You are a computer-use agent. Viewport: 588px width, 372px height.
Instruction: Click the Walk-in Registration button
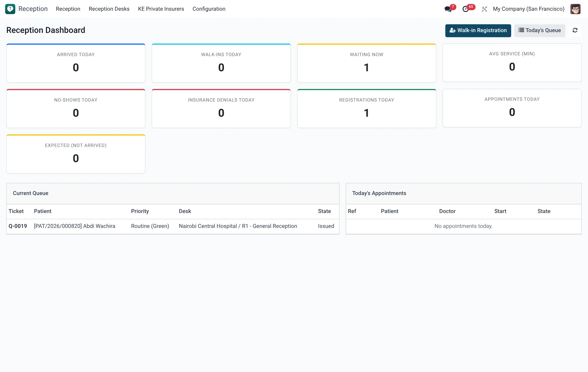(478, 31)
